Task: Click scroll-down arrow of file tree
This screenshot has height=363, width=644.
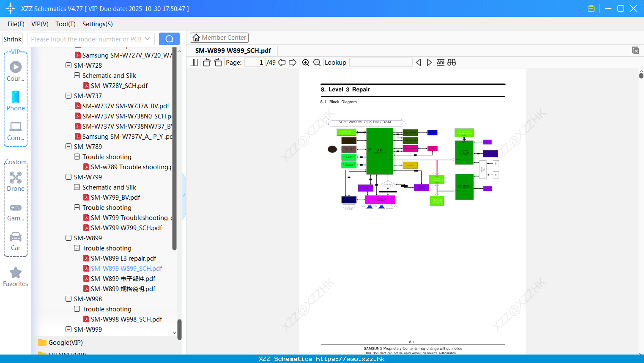Action: (x=174, y=333)
